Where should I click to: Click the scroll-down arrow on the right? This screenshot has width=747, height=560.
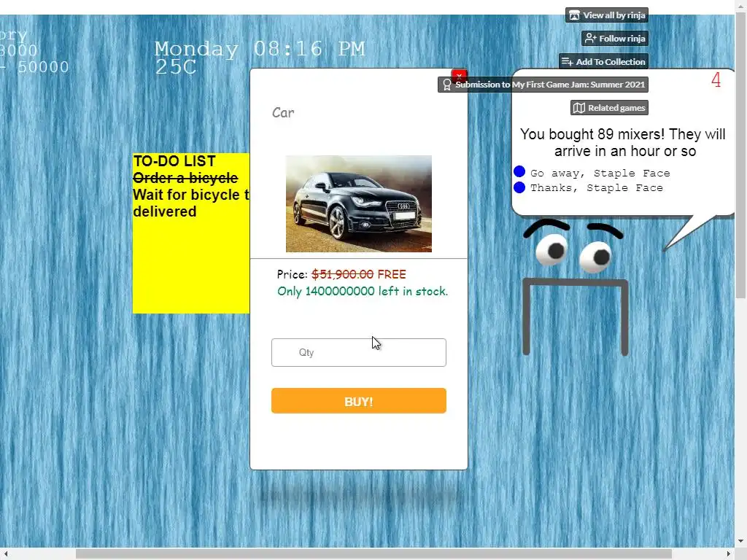(x=741, y=542)
